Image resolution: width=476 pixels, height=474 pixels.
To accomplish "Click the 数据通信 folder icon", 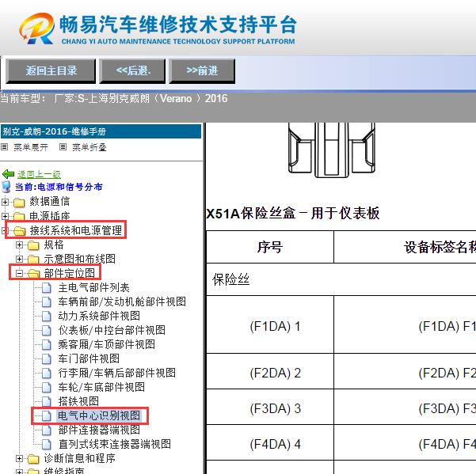I will (19, 202).
